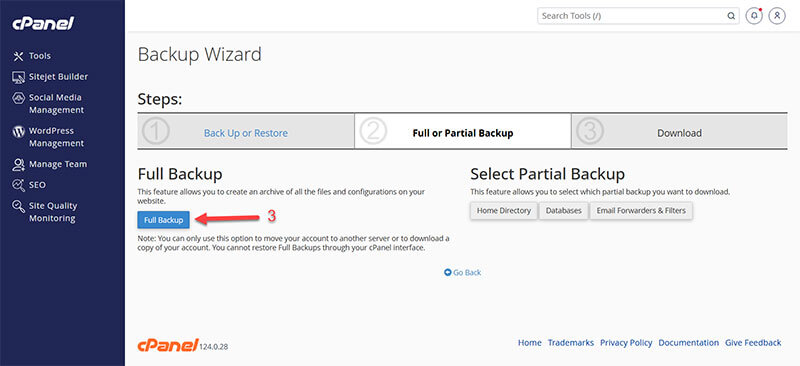The width and height of the screenshot is (800, 366).
Task: Select the Social Media Management icon
Action: (18, 98)
